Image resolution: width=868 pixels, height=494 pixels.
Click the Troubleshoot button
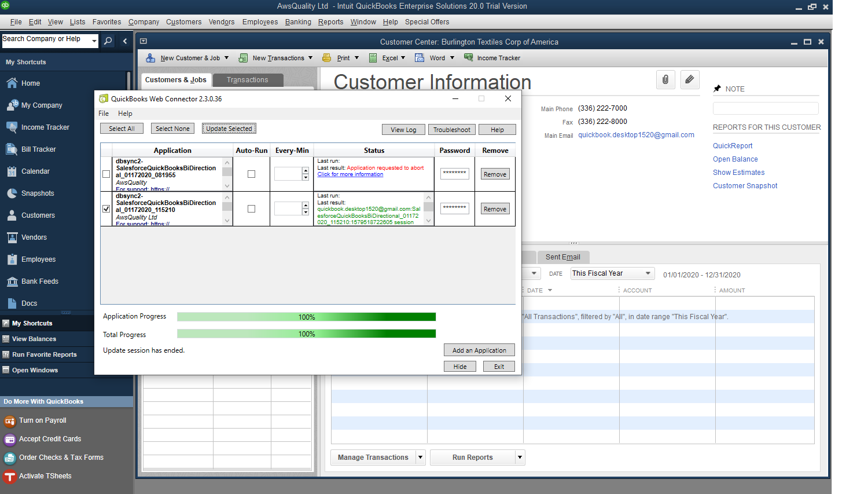(452, 130)
